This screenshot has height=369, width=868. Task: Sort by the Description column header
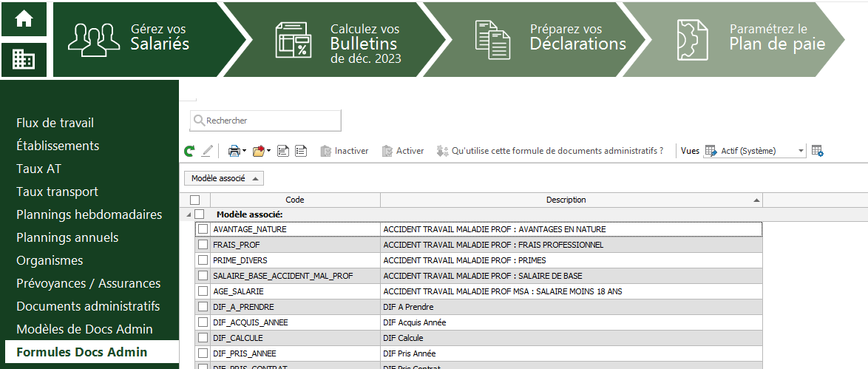coord(572,200)
